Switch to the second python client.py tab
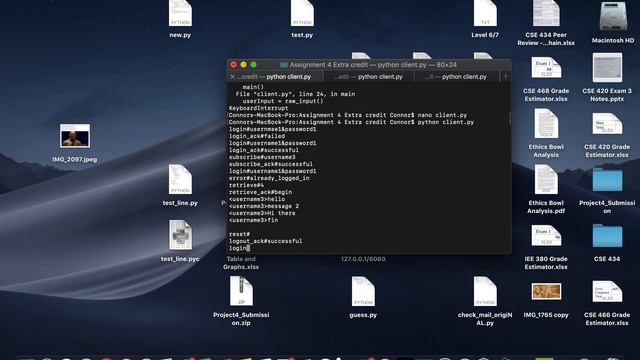 pyautogui.click(x=369, y=77)
